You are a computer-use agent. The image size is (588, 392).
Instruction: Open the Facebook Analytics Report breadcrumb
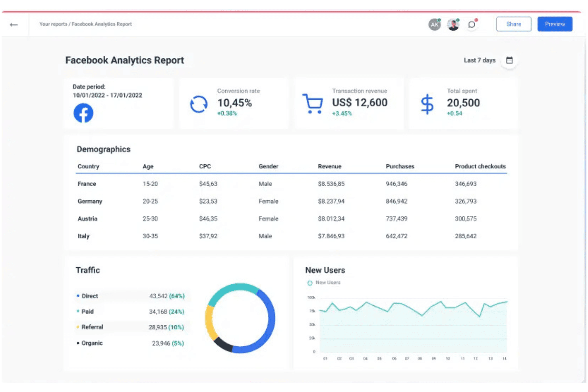pos(102,24)
